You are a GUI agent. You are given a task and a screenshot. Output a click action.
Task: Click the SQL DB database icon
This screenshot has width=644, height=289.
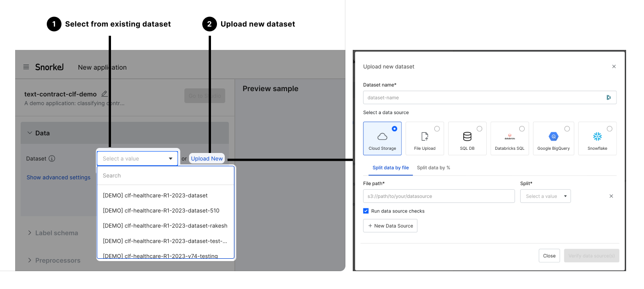click(467, 136)
